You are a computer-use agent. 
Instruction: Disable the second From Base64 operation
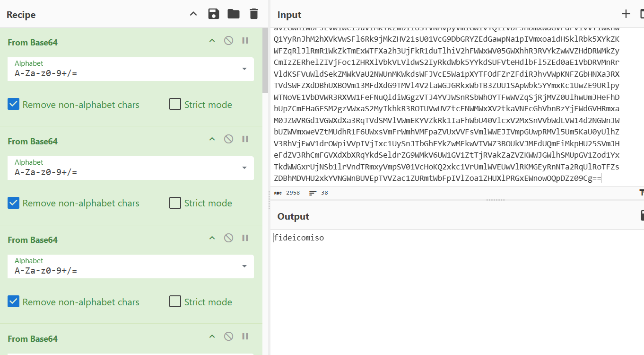[x=228, y=139]
